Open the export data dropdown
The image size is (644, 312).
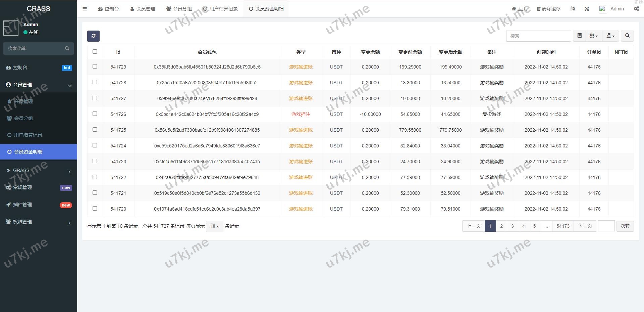click(x=610, y=36)
